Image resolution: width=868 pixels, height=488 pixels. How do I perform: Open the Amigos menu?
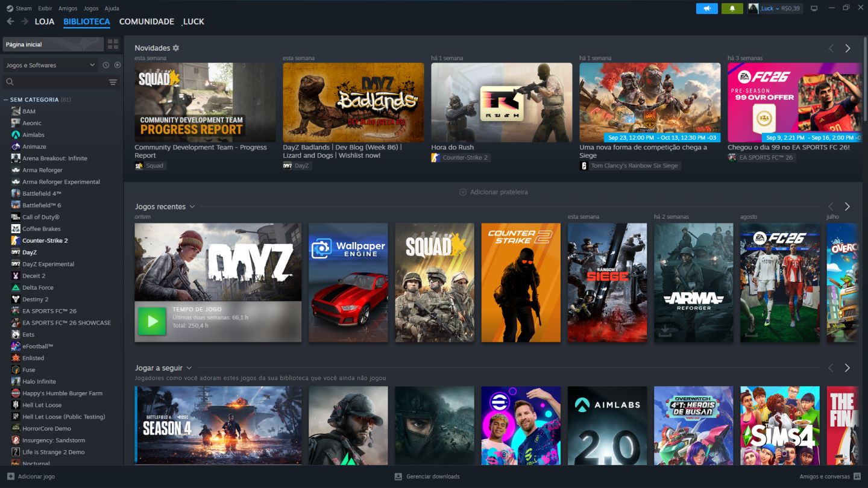pyautogui.click(x=68, y=8)
